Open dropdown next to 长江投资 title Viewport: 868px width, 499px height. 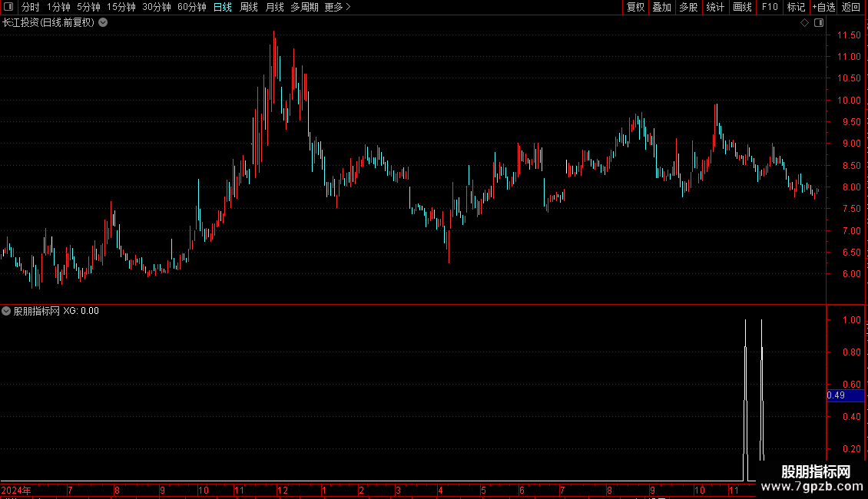pos(103,23)
